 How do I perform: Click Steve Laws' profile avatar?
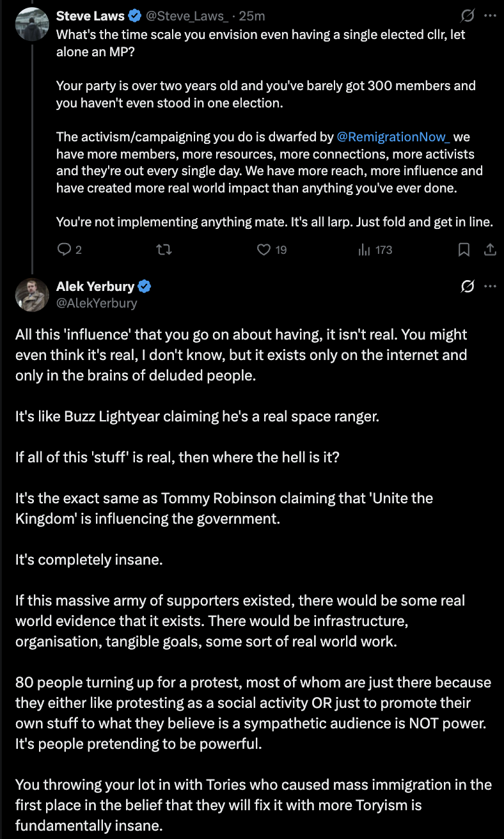32,24
